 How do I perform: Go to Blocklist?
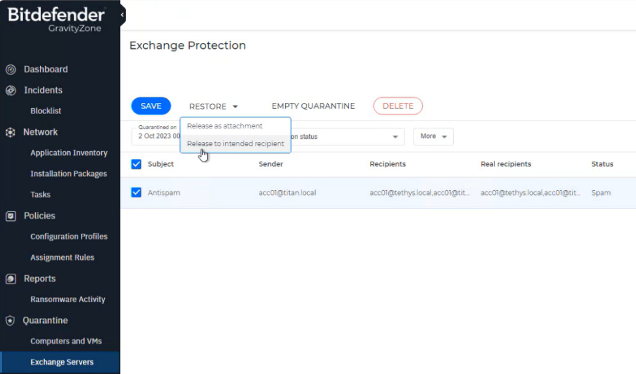pyautogui.click(x=46, y=111)
